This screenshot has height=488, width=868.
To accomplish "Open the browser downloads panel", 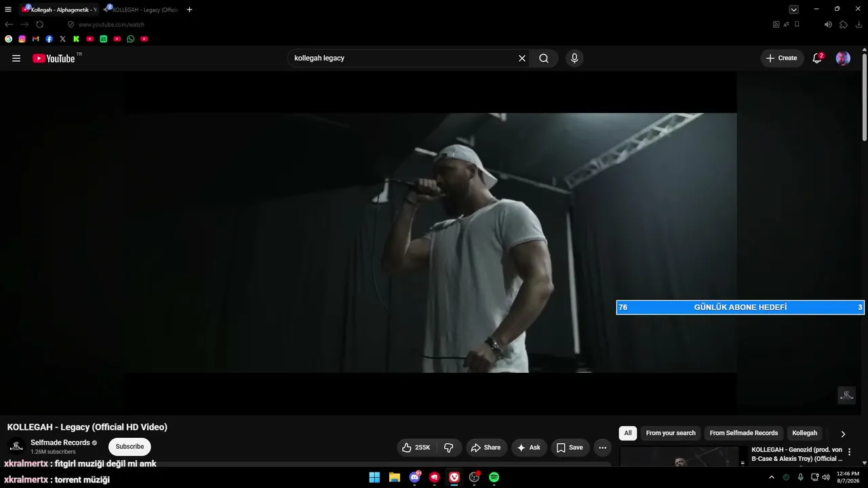I will pyautogui.click(x=859, y=24).
